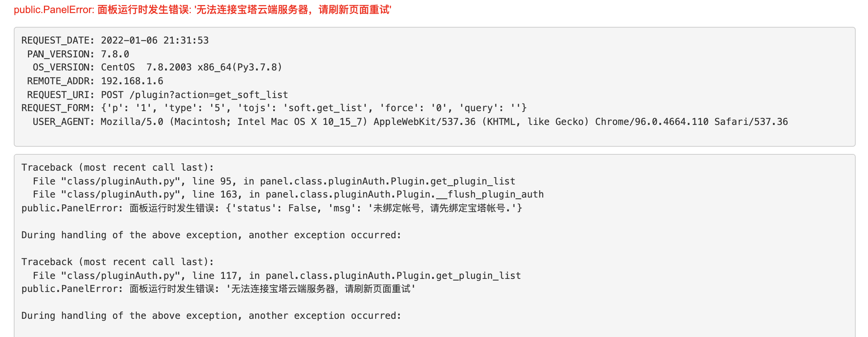The height and width of the screenshot is (337, 868).
Task: Click the red public.PanelError heading text
Action: point(202,10)
